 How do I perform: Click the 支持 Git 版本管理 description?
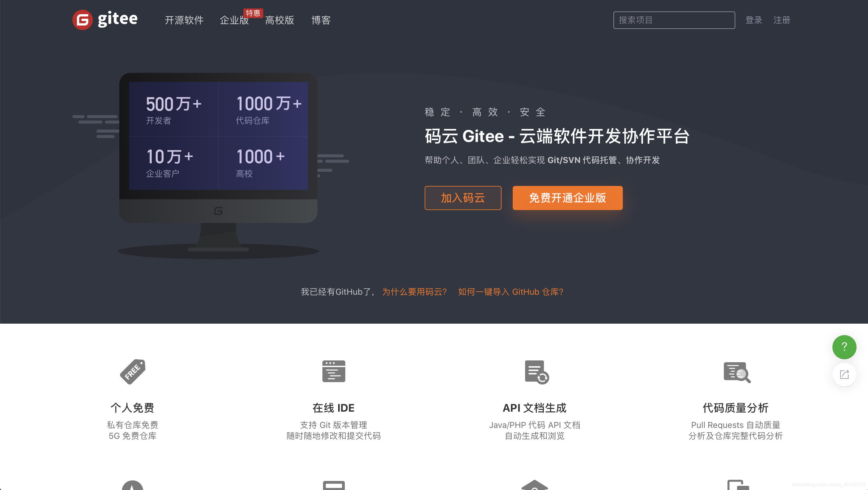[x=334, y=425]
